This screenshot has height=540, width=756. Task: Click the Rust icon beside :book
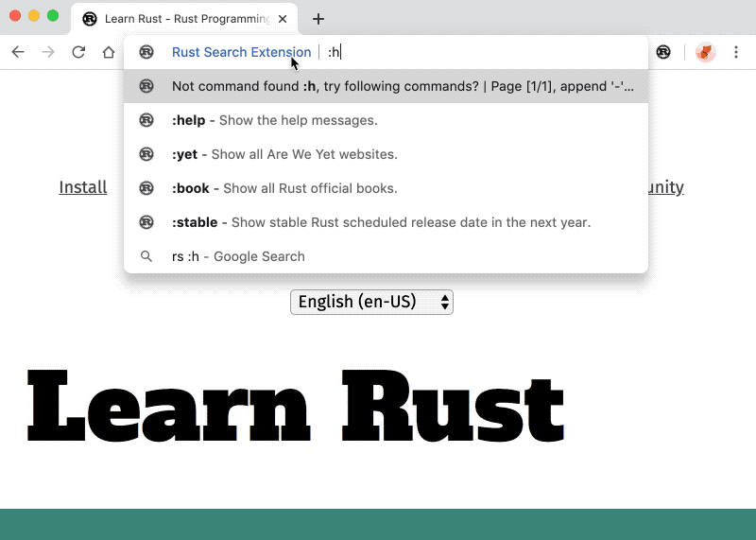pos(146,188)
